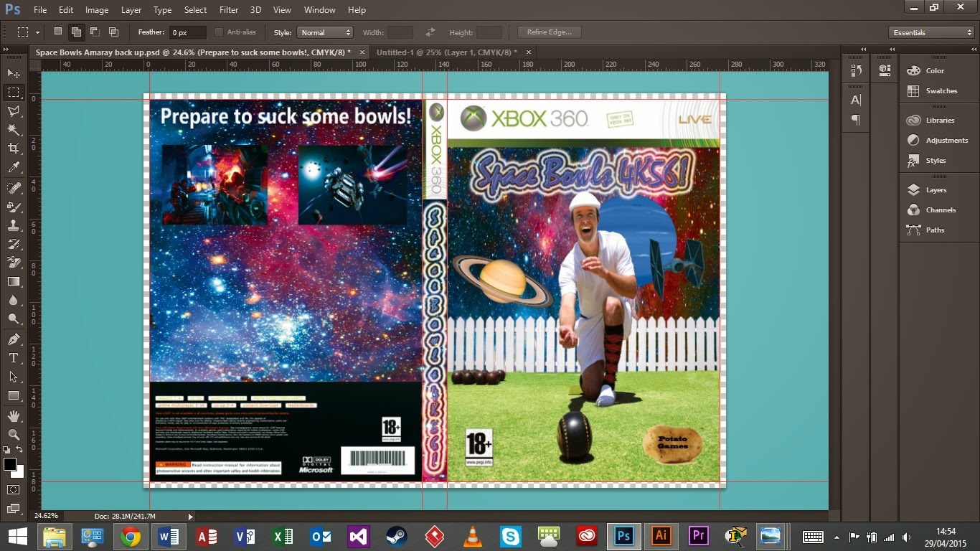Select the Rectangle shape tool
The width and height of the screenshot is (980, 551).
(x=14, y=395)
